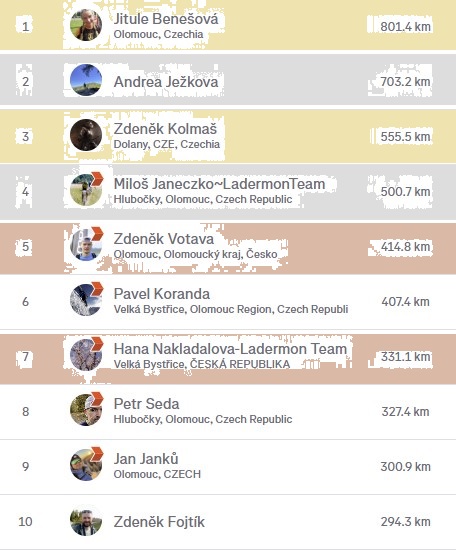Open Miloš Janeczko~LadermonTeam profile link
This screenshot has height=550, width=456.
[x=220, y=184]
